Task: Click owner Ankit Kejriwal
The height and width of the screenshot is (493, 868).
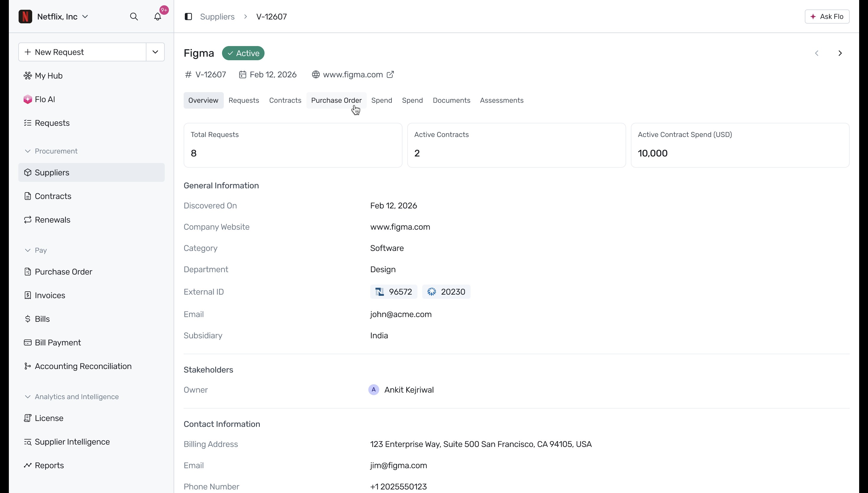Action: pyautogui.click(x=409, y=390)
